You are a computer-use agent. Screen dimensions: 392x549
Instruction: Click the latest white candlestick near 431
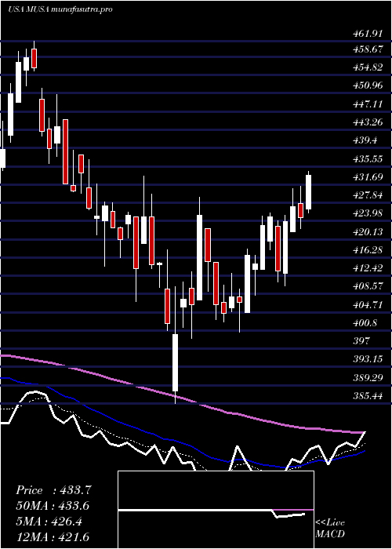[x=308, y=192]
